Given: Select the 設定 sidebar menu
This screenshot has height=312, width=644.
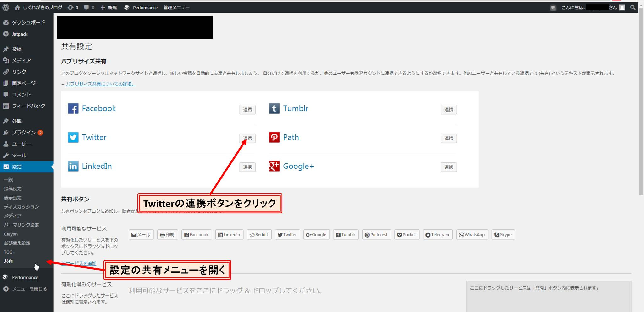Looking at the screenshot, I should [27, 167].
